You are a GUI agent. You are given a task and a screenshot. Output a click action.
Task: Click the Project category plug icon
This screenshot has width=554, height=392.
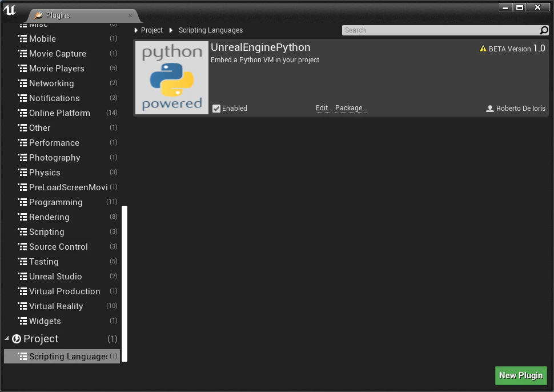16,339
